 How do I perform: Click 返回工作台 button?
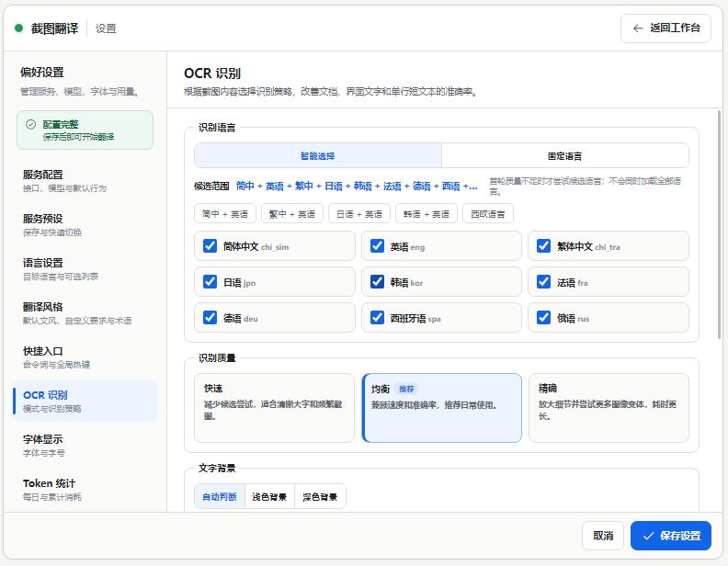click(x=665, y=28)
